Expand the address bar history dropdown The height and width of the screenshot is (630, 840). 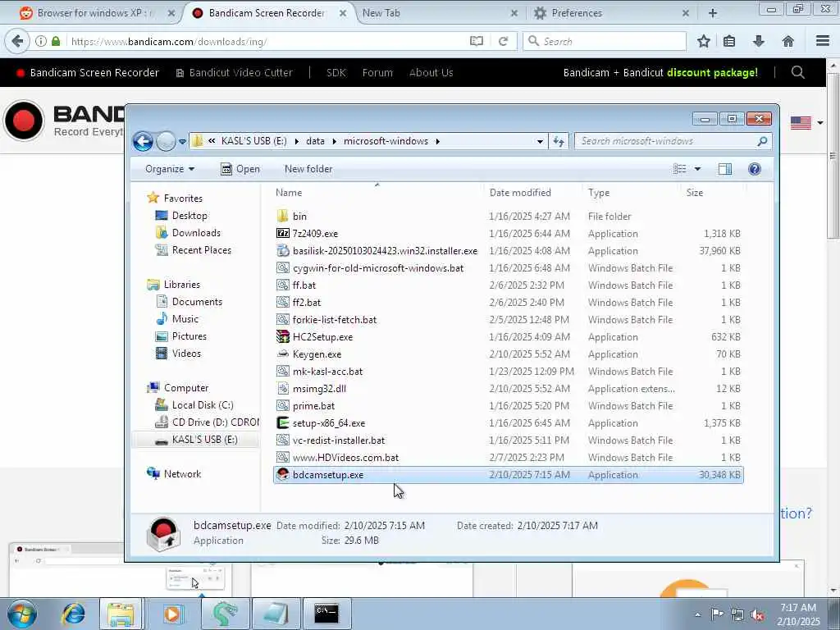click(x=540, y=141)
